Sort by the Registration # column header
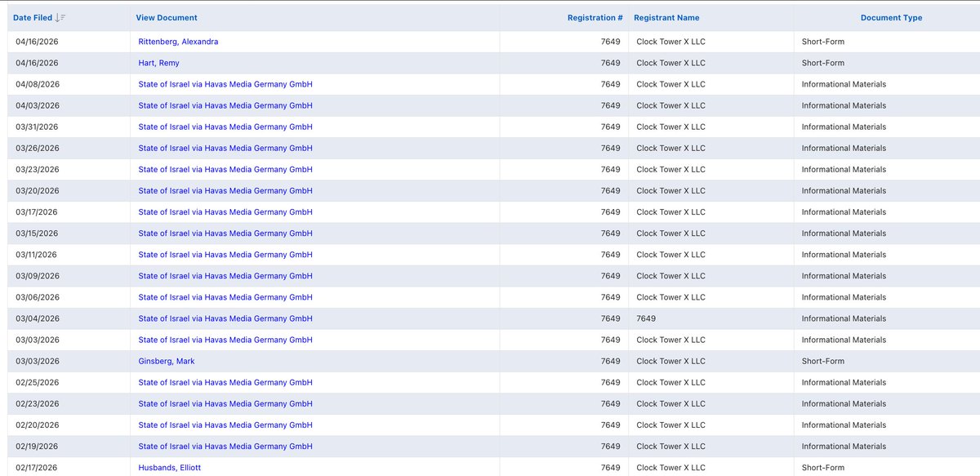This screenshot has width=980, height=476. pos(595,17)
